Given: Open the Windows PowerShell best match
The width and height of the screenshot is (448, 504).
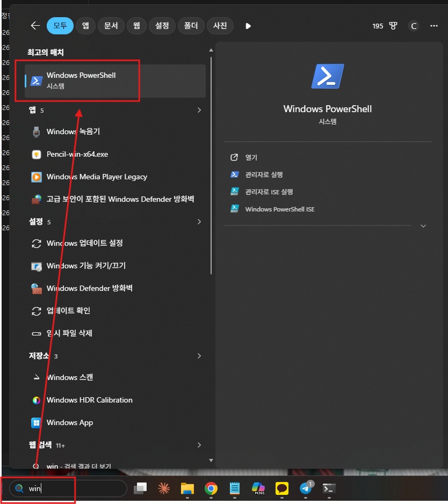Looking at the screenshot, I should point(115,81).
